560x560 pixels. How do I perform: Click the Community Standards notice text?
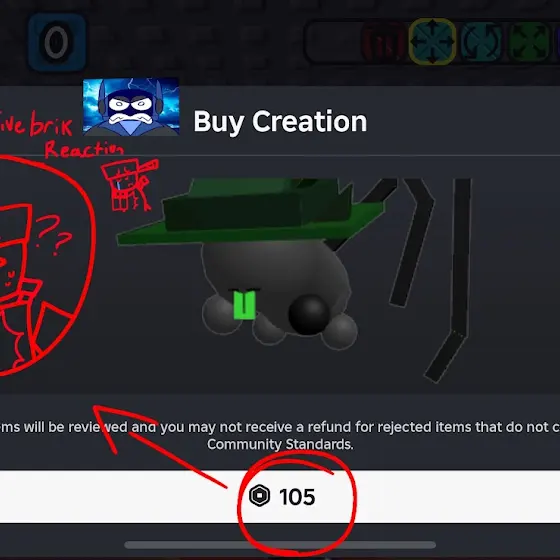280,435
